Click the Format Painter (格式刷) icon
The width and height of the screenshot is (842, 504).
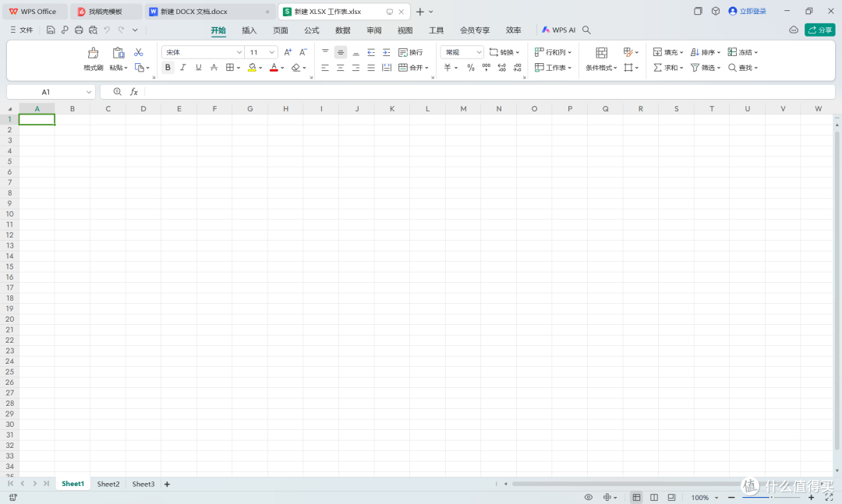click(93, 53)
